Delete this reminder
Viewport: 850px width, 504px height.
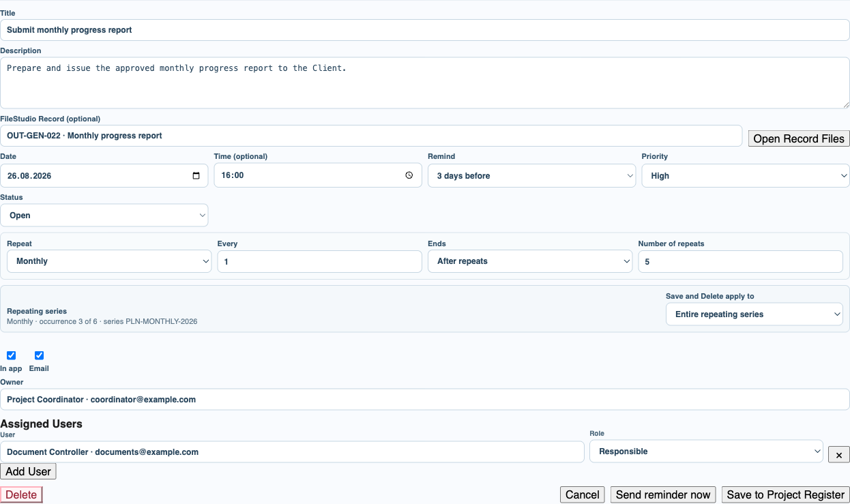[x=21, y=494]
